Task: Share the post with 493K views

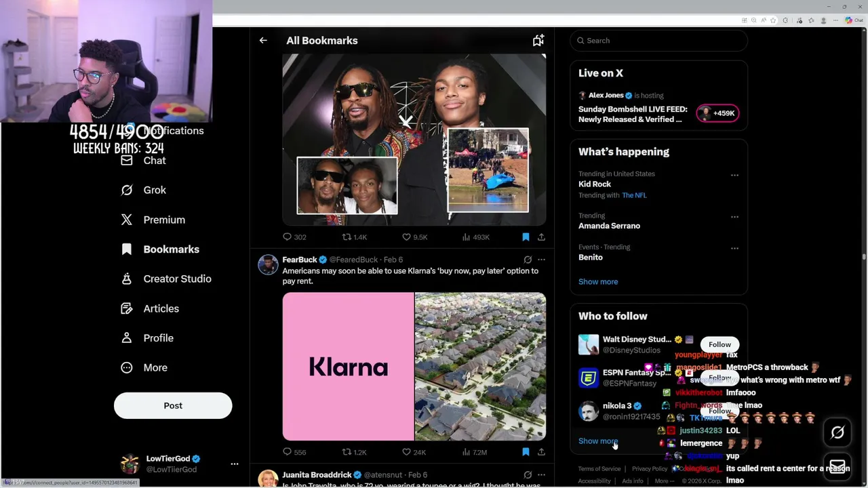Action: (x=541, y=237)
